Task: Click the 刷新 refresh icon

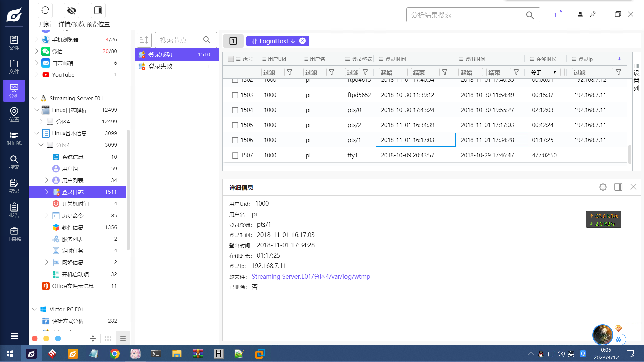Action: [45, 11]
